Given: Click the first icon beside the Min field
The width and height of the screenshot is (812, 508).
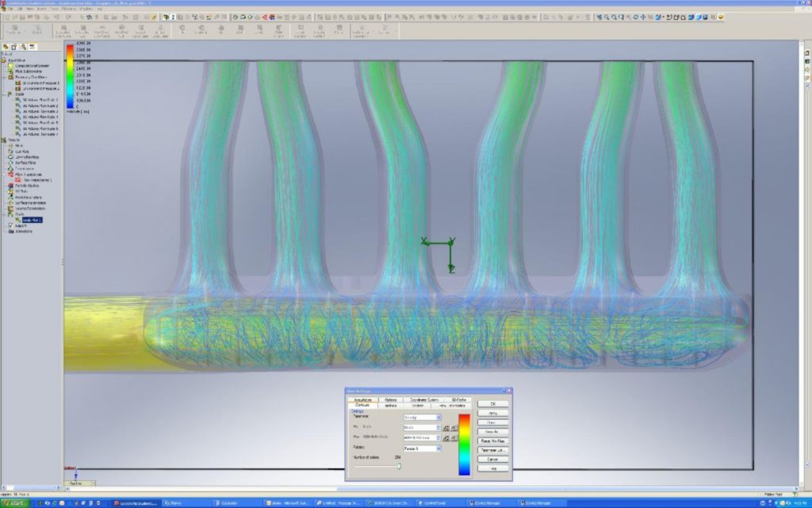Looking at the screenshot, I should [446, 428].
